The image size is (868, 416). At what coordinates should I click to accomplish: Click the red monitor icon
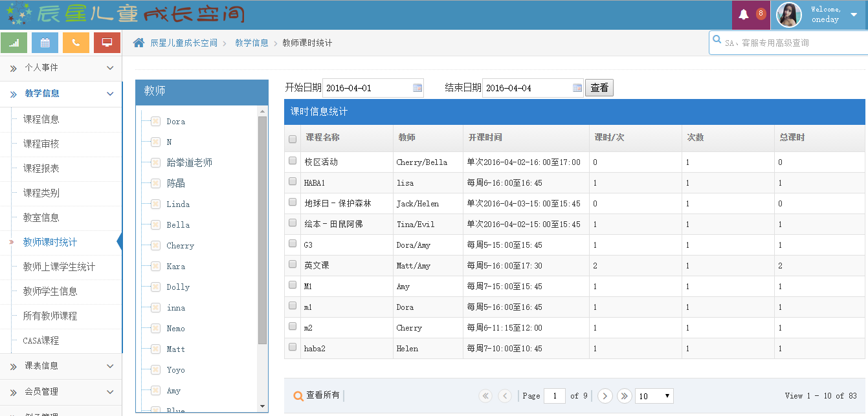pos(107,42)
